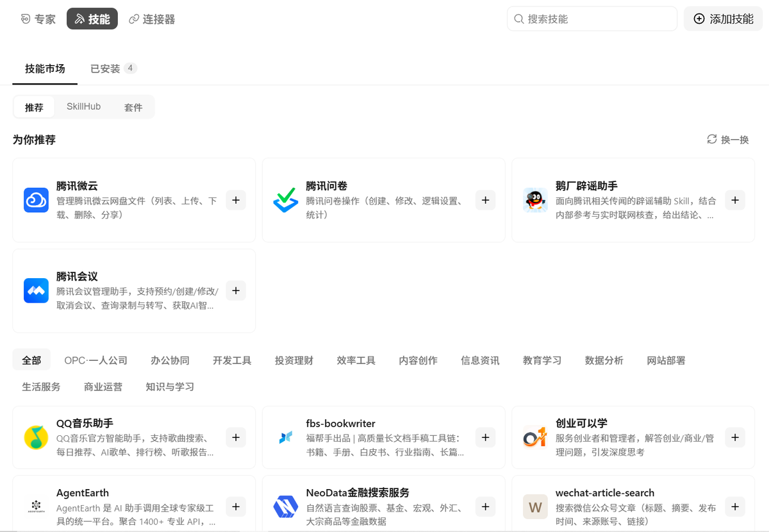
Task: Add the wechat-article-search skill with its plus button
Action: click(x=735, y=506)
